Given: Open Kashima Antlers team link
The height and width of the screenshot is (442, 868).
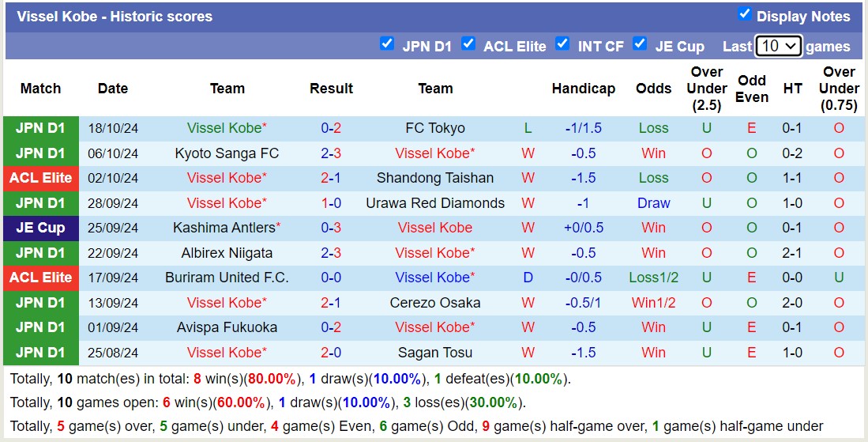Looking at the screenshot, I should (224, 228).
